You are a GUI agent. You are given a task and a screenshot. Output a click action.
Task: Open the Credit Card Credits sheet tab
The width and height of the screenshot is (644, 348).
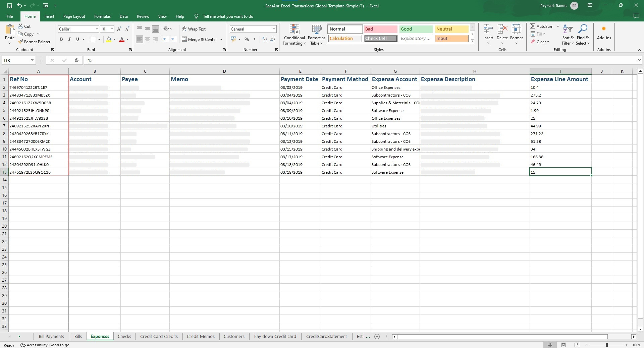tap(159, 337)
